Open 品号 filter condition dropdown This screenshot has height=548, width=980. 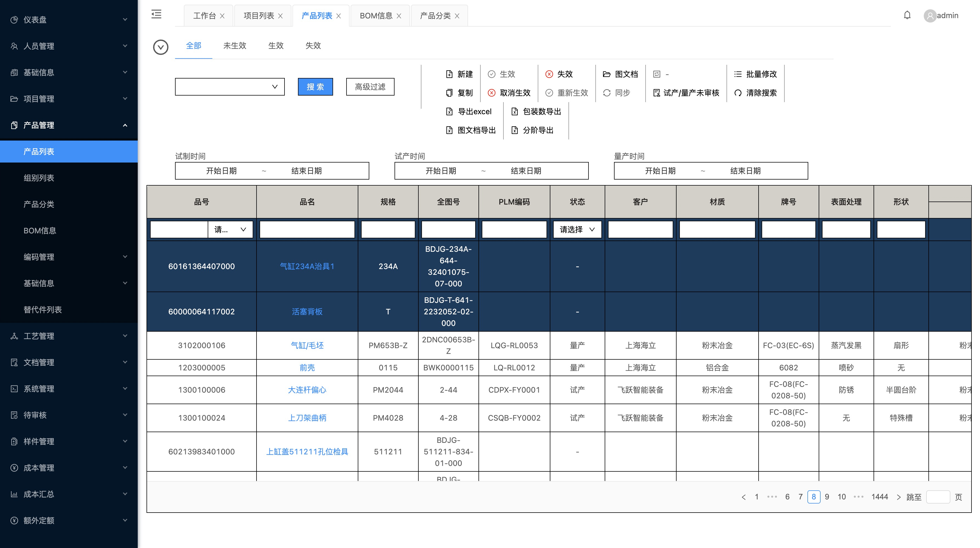click(x=230, y=229)
